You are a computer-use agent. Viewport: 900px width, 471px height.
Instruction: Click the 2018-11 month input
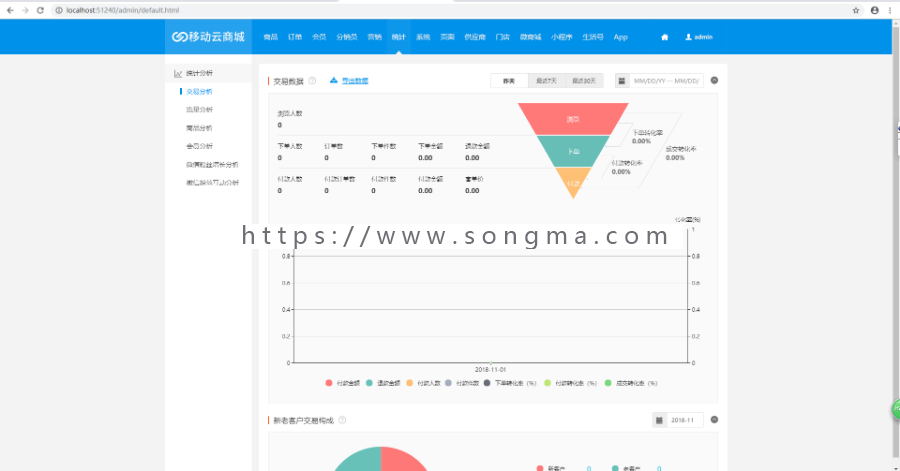[x=684, y=420]
